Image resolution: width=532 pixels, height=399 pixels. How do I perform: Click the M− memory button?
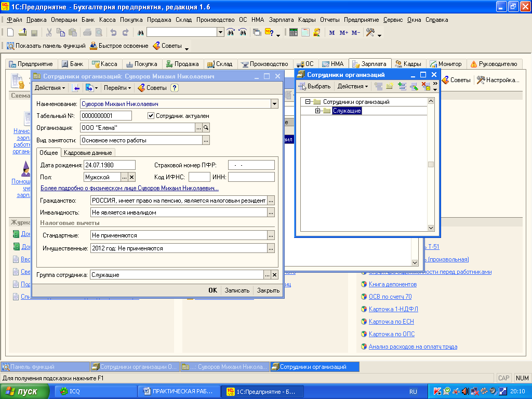[355, 33]
